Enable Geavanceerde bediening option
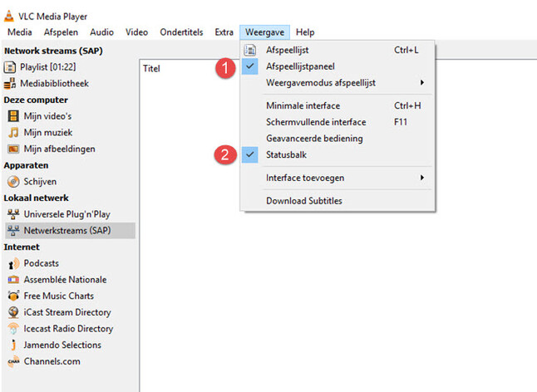Viewport: 537px width, 392px height. pyautogui.click(x=337, y=139)
